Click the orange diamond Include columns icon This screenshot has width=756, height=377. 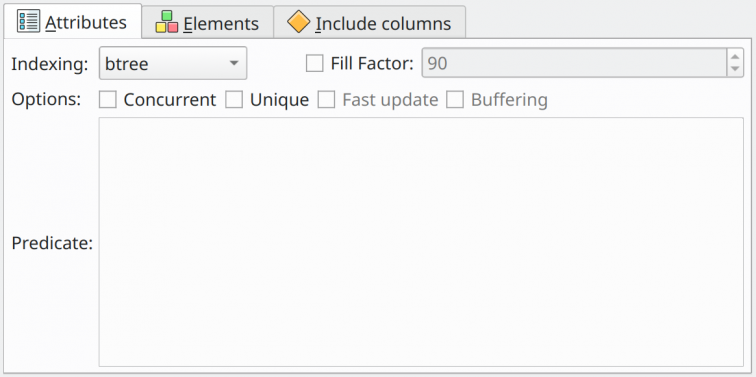tap(298, 22)
